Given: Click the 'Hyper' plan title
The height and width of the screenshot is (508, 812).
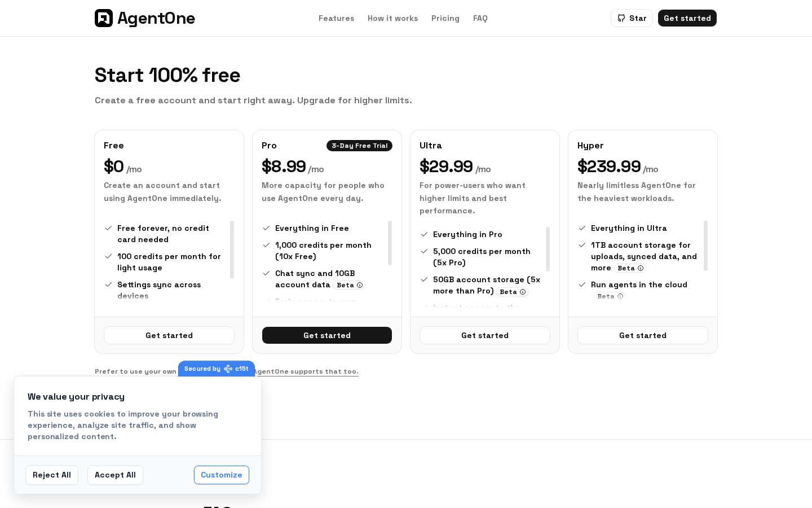Looking at the screenshot, I should [590, 146].
